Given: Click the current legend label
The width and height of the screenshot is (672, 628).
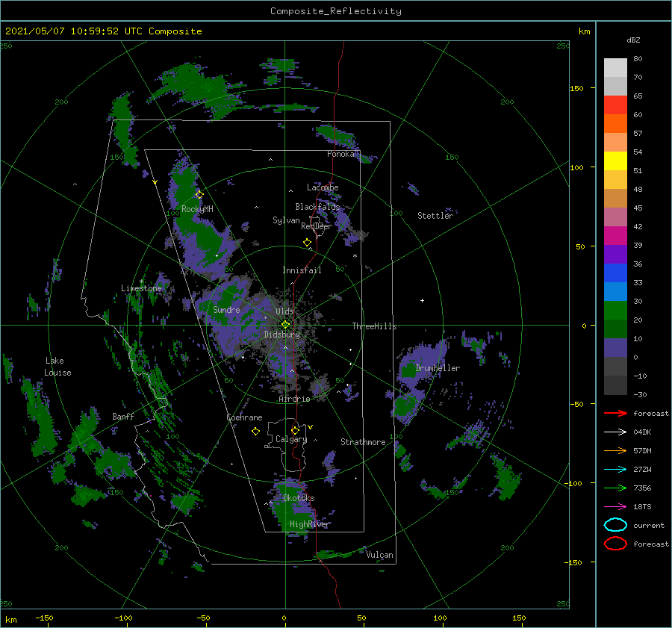Looking at the screenshot, I should 649,525.
